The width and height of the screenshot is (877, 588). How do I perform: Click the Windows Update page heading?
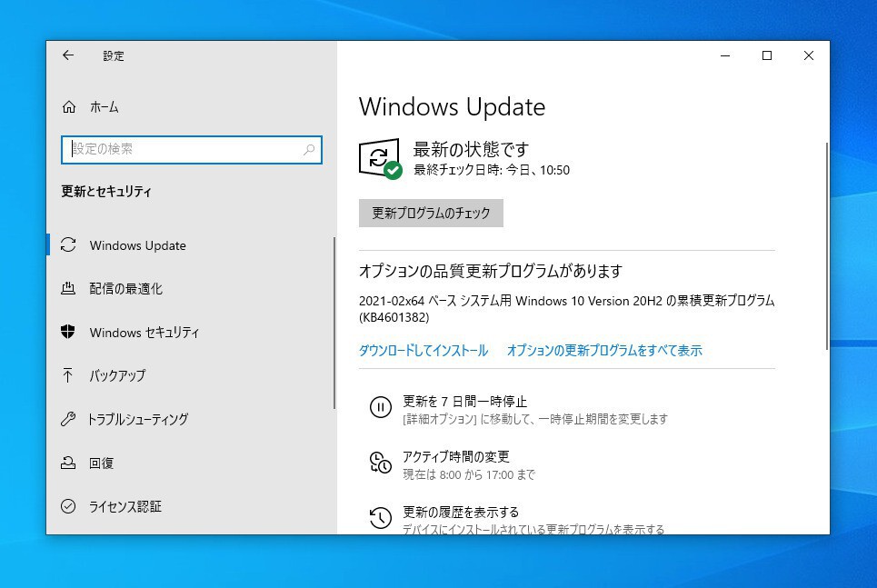[x=452, y=106]
